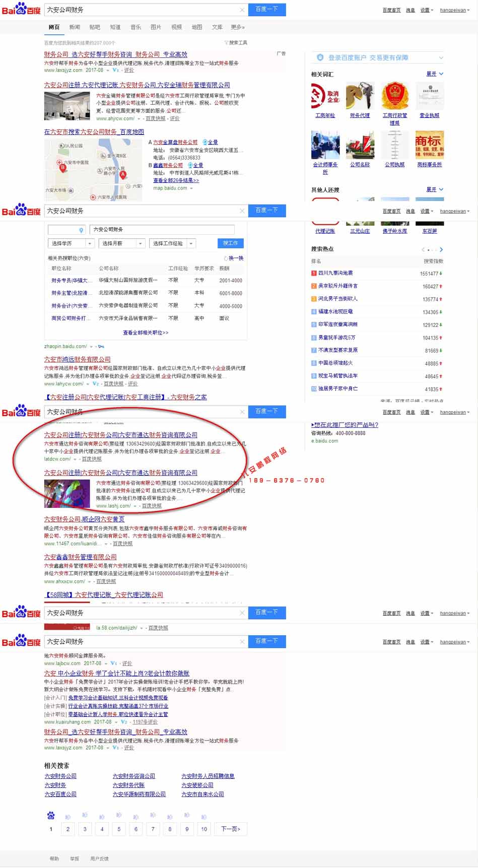This screenshot has width=478, height=868.
Task: Switch to the 图片 tab
Action: [x=156, y=27]
